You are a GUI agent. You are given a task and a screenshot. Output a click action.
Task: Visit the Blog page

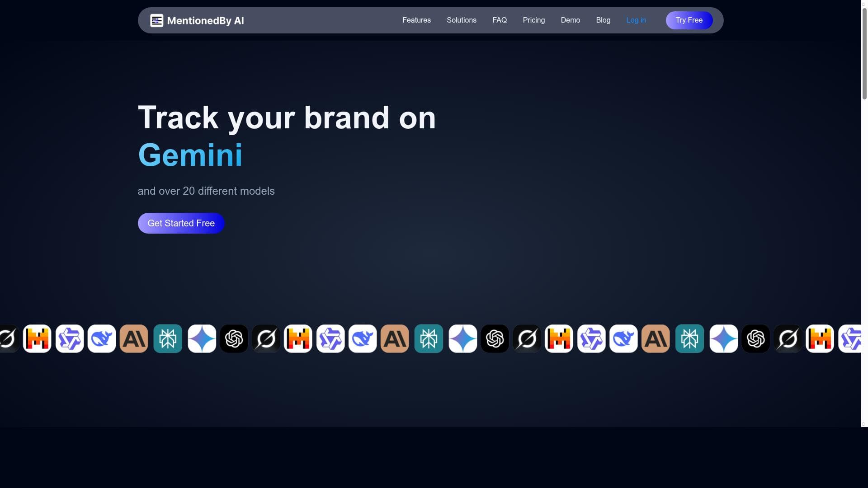[603, 20]
